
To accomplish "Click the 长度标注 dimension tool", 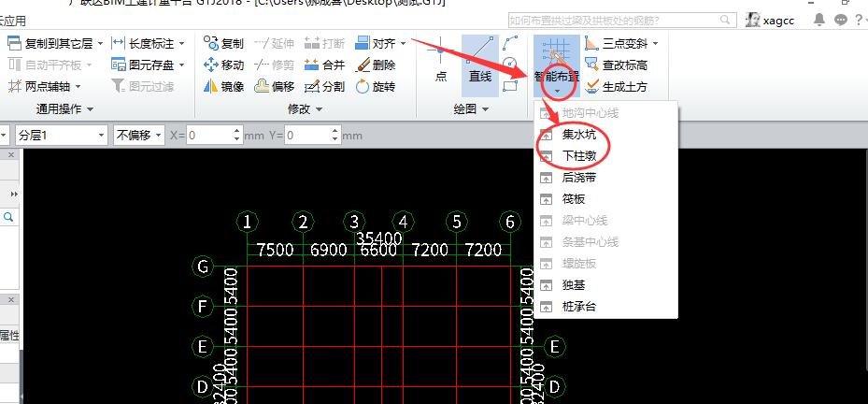I will (148, 43).
